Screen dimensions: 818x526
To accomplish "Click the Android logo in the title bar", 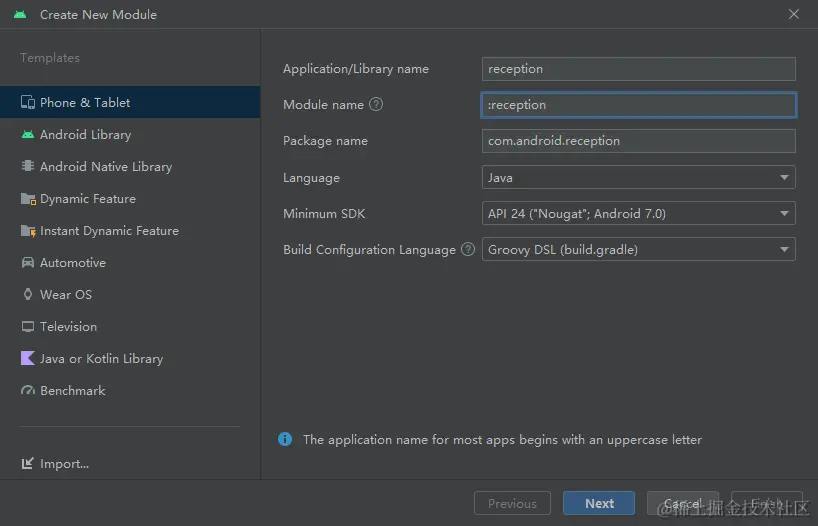I will click(20, 15).
